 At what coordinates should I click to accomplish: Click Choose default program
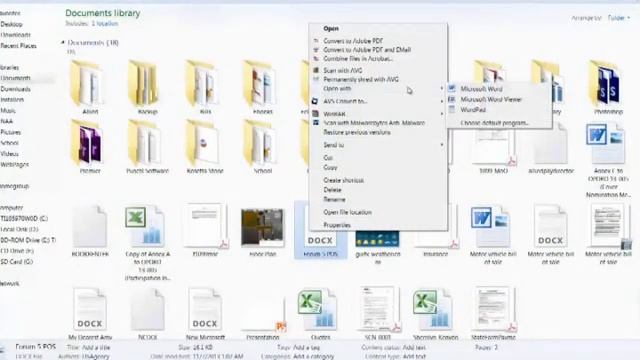point(499,122)
